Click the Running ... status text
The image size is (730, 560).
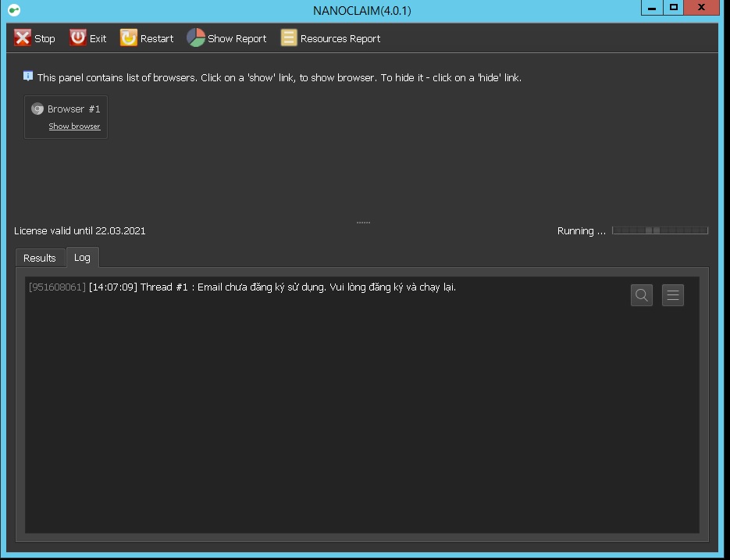[x=582, y=231]
